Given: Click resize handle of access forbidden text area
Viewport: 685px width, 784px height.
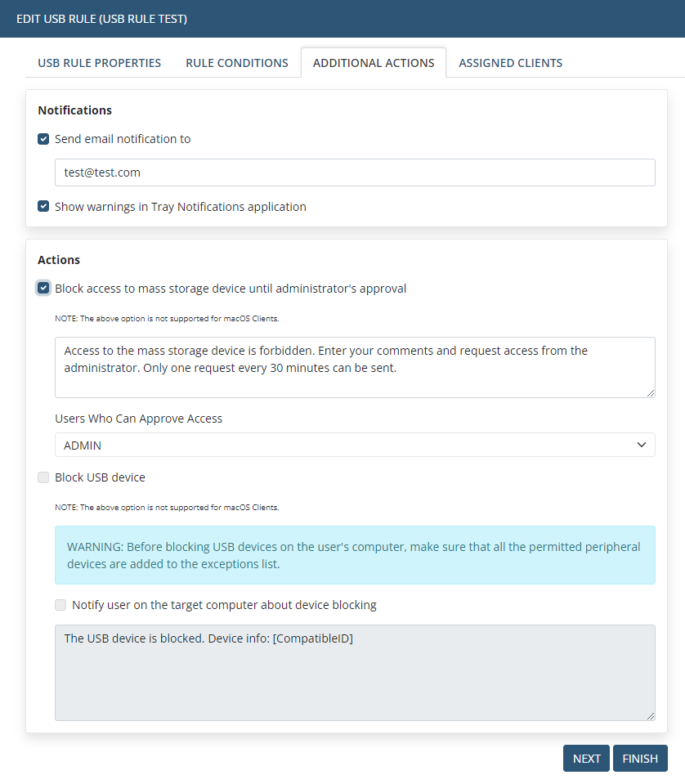Looking at the screenshot, I should [651, 393].
